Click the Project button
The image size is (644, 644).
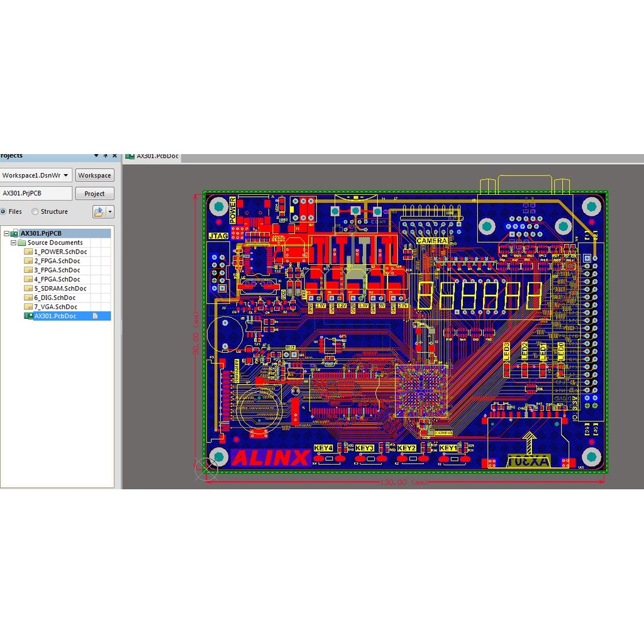tap(94, 194)
